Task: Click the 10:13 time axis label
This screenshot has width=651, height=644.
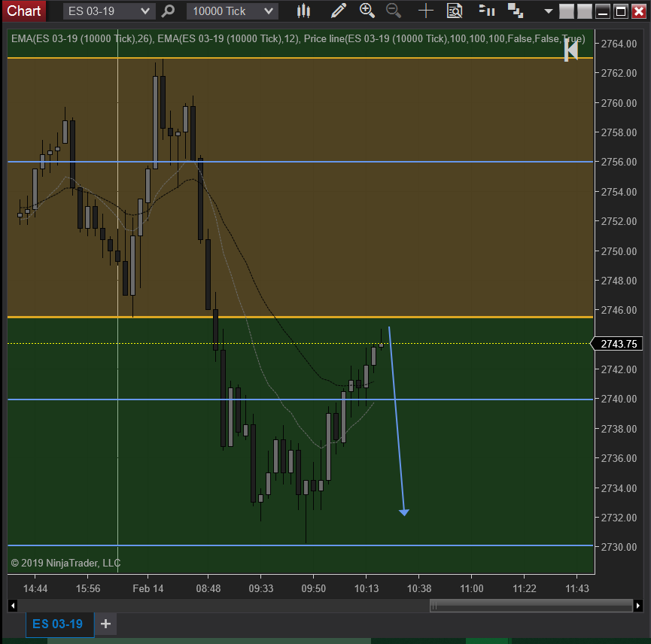Action: [x=367, y=588]
